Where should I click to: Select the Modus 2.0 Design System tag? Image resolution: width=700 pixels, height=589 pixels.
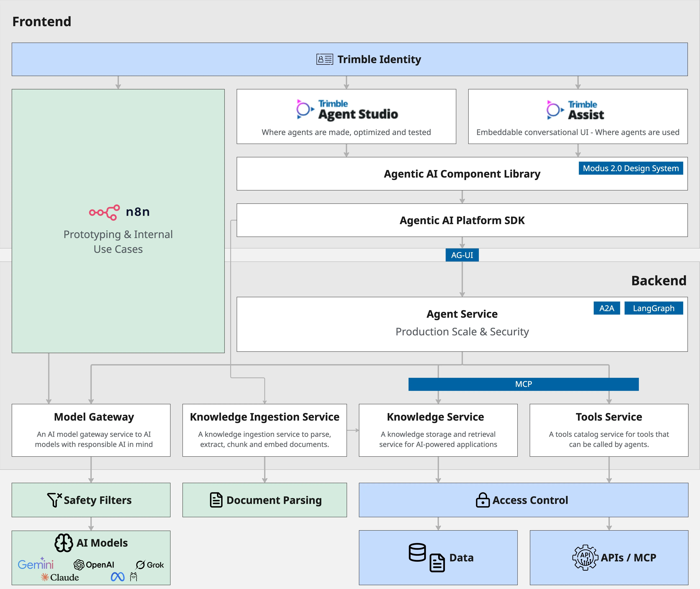(x=630, y=168)
